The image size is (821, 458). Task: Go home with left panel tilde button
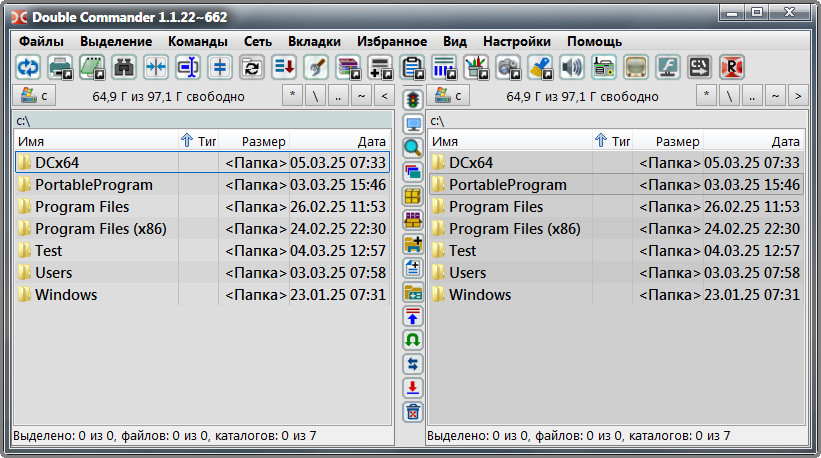[x=361, y=96]
